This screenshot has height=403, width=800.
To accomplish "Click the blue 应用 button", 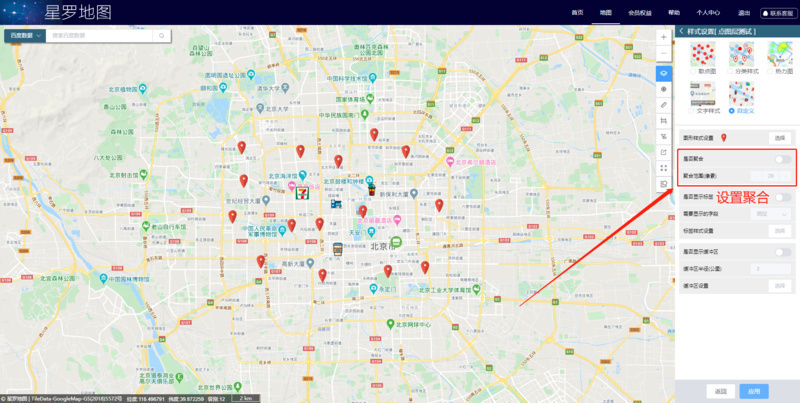I will (x=754, y=391).
